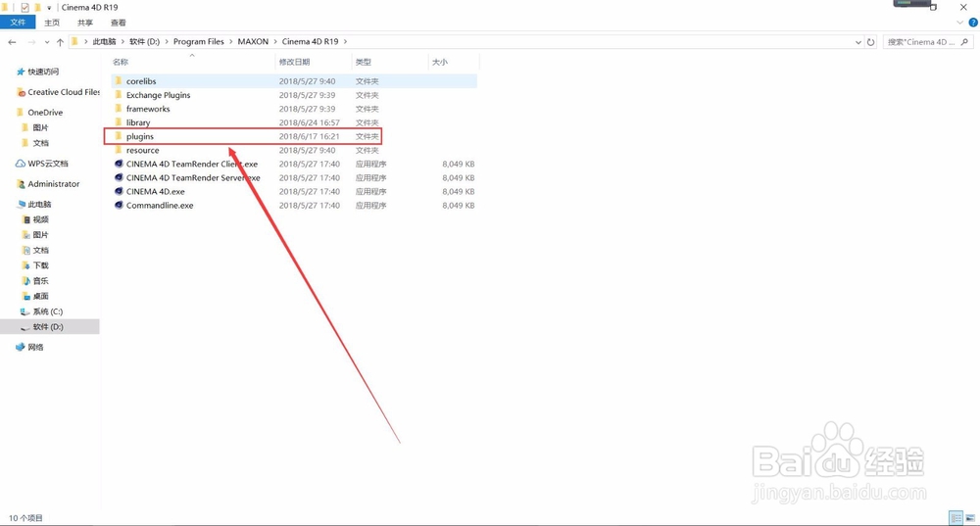
Task: Sort by 大小 column header
Action: [440, 62]
